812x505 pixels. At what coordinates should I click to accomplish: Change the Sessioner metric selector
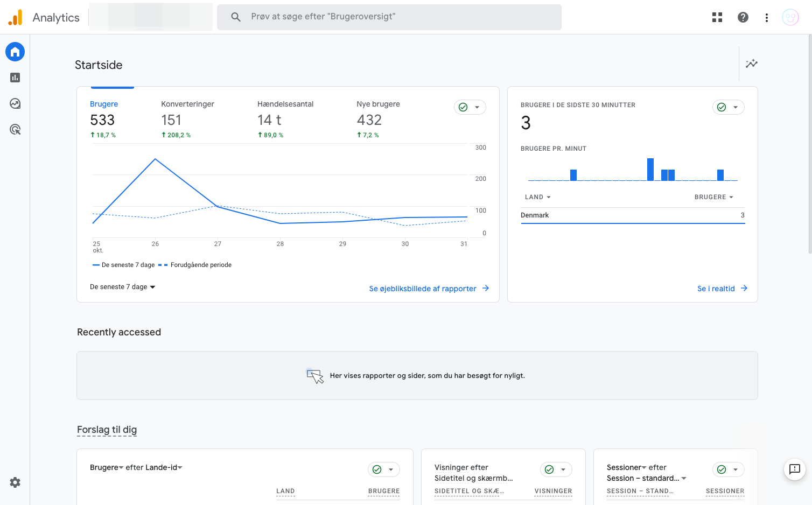click(627, 467)
